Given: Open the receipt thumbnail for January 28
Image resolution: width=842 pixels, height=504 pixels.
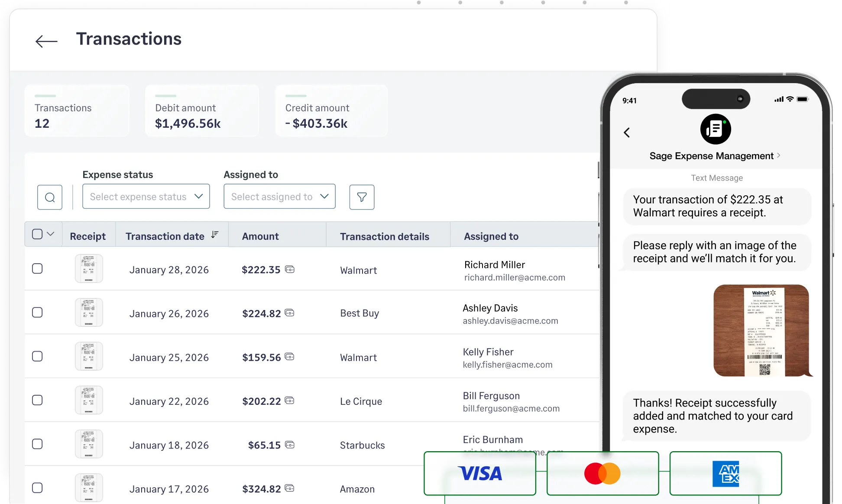Looking at the screenshot, I should [89, 268].
